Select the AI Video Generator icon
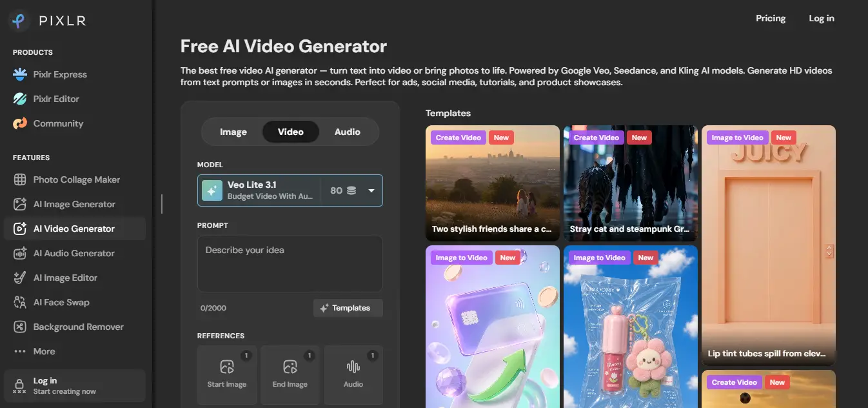Viewport: 868px width, 408px height. pyautogui.click(x=20, y=229)
